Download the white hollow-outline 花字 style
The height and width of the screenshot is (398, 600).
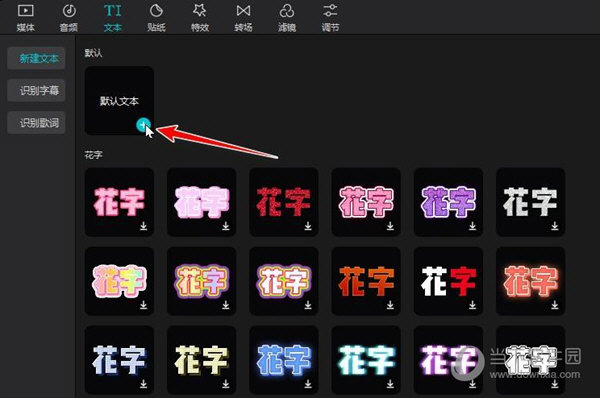pos(555,384)
